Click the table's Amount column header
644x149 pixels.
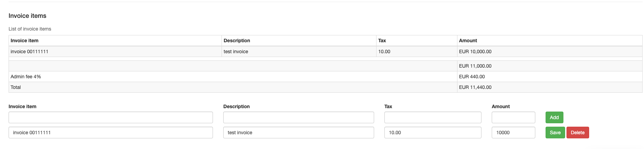pos(468,41)
